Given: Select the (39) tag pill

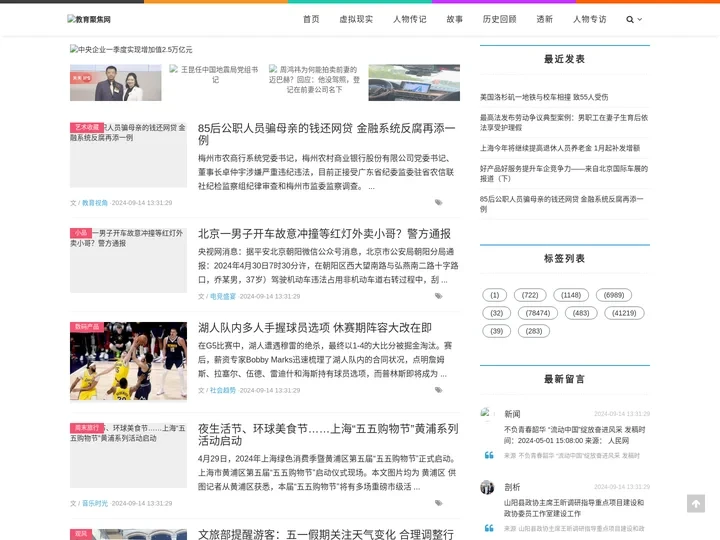Looking at the screenshot, I should coord(496,331).
